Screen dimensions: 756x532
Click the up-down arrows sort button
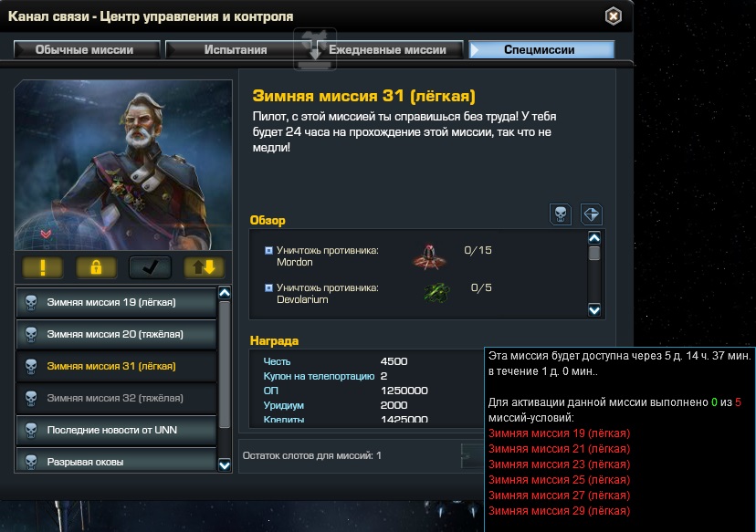click(204, 267)
